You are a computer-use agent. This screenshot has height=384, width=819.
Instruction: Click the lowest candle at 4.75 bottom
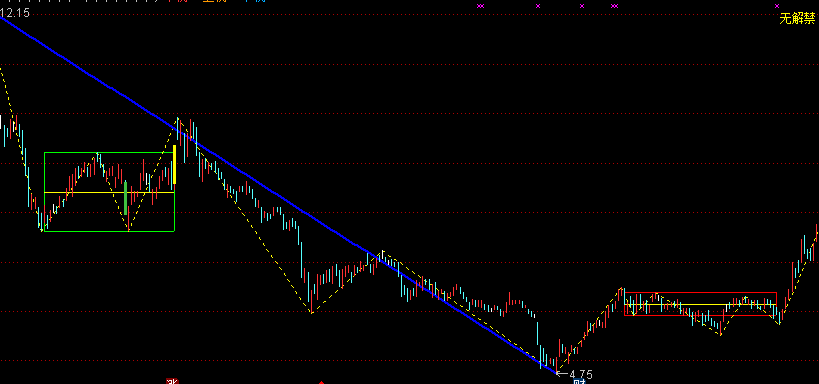pos(556,365)
